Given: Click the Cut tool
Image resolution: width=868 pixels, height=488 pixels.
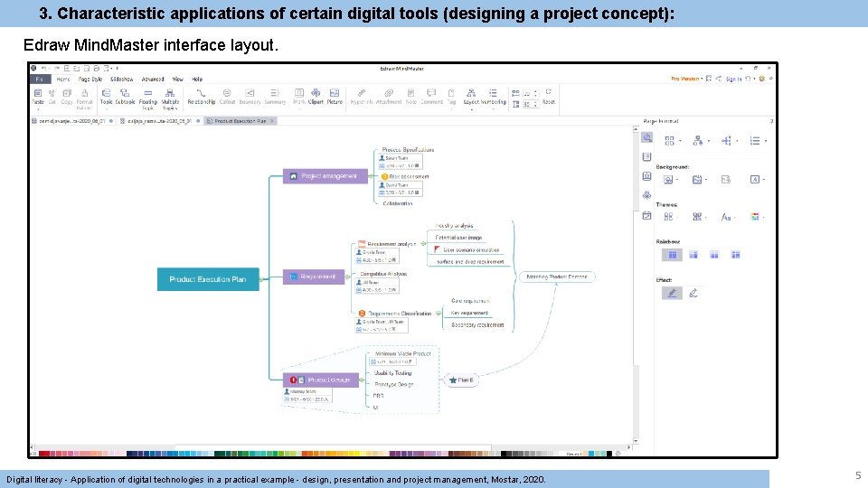Looking at the screenshot, I should pyautogui.click(x=52, y=97).
